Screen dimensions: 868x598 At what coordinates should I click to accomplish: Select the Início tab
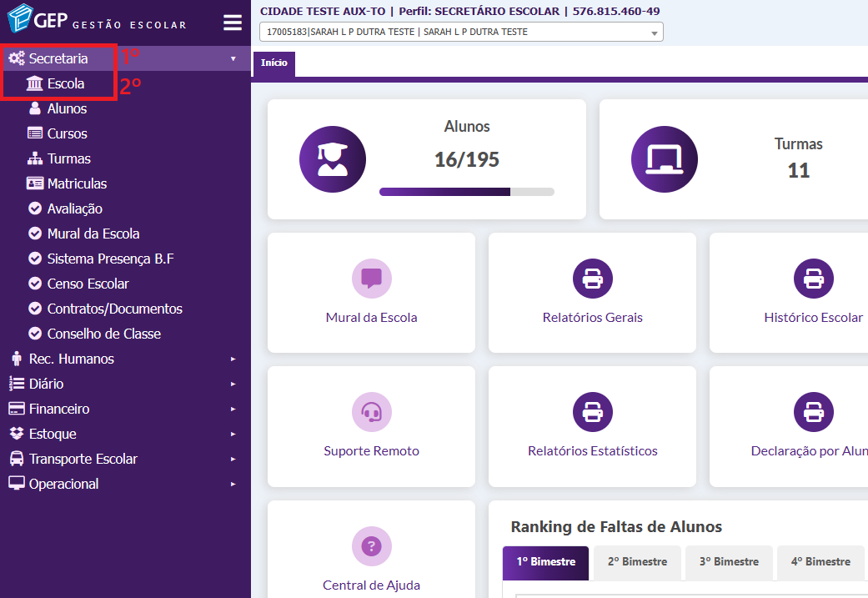(x=273, y=63)
